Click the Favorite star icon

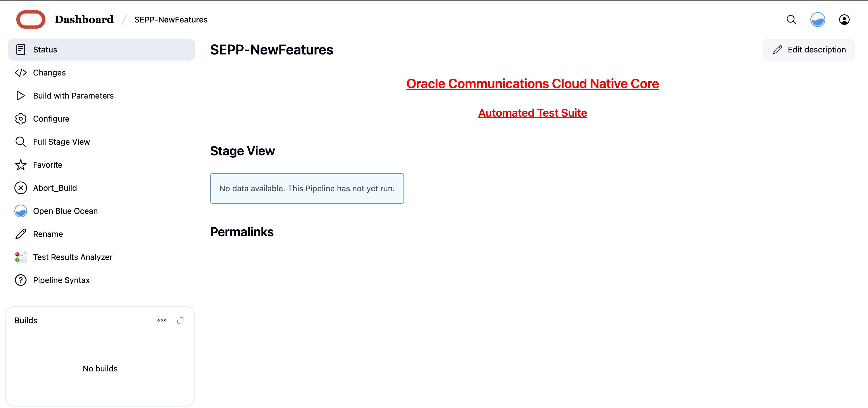pos(20,165)
